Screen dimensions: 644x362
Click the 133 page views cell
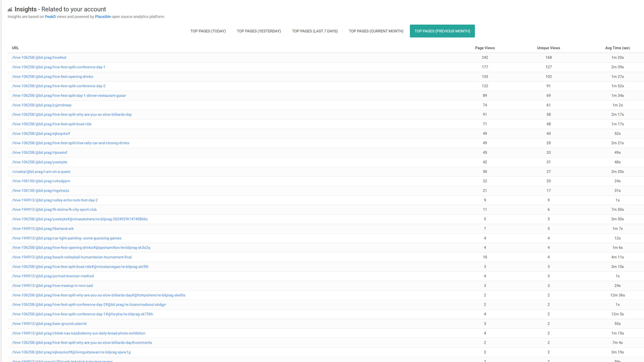(485, 76)
